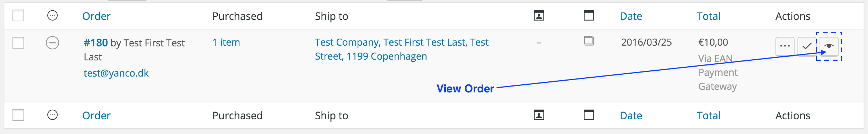Viewport: 868px width, 134px height.
Task: Tick the checkbox for order #180
Action: (18, 43)
